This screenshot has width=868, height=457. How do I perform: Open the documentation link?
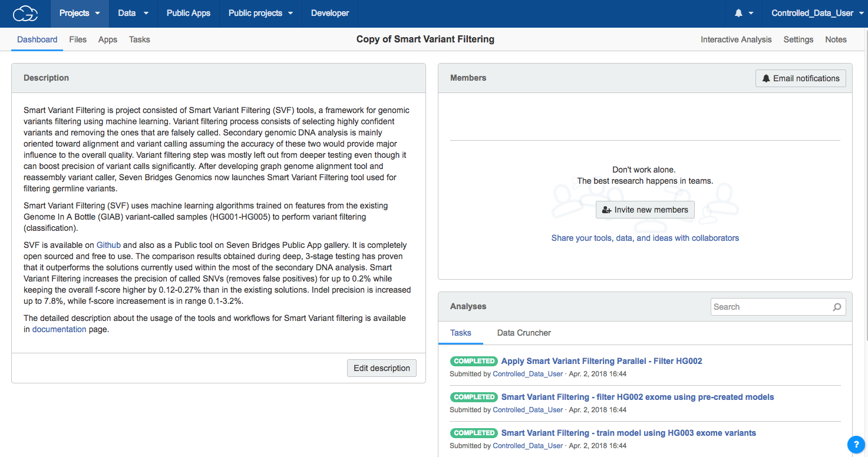pyautogui.click(x=59, y=329)
